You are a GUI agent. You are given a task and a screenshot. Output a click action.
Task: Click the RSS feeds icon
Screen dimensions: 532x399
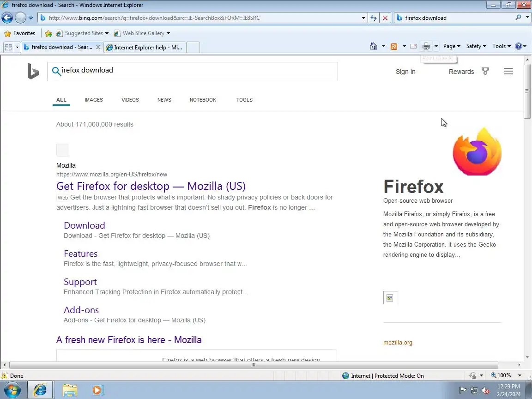[394, 47]
